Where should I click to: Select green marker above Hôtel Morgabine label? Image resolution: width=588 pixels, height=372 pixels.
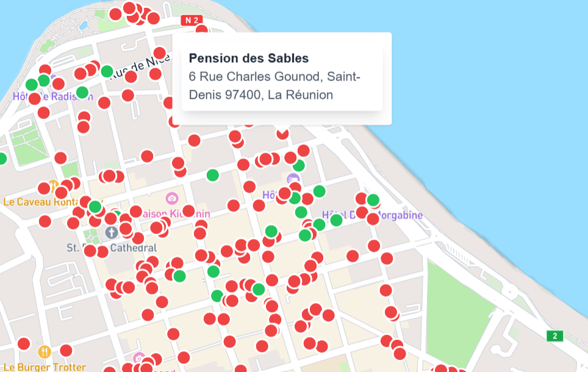point(373,200)
